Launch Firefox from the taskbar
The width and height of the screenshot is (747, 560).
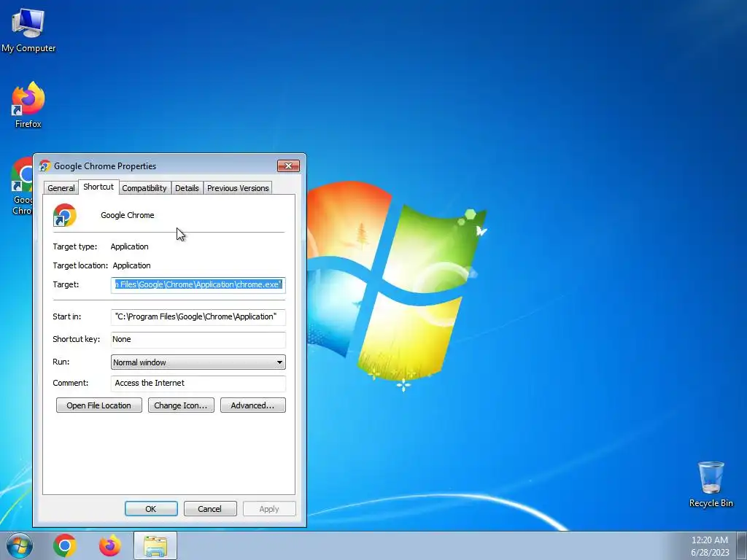pos(109,545)
